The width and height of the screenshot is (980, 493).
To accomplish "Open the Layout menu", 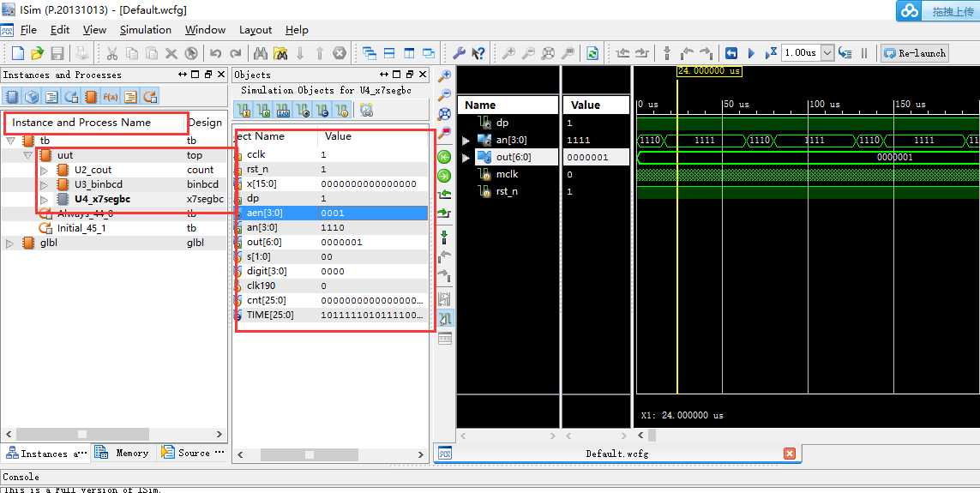I will pos(256,30).
